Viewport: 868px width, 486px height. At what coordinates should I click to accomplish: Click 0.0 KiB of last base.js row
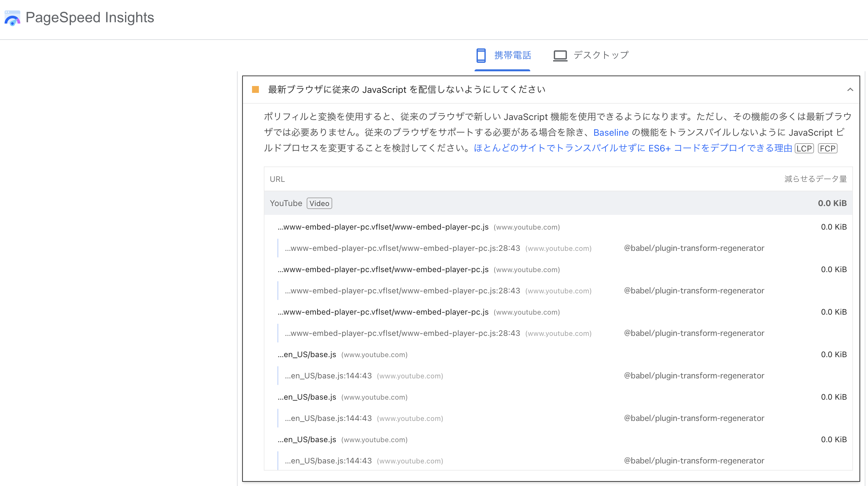point(834,439)
